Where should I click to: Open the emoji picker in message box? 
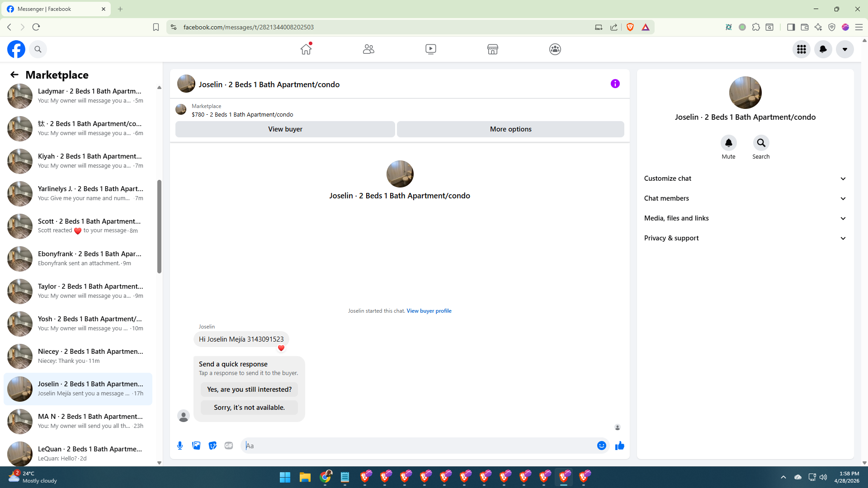[601, 446]
